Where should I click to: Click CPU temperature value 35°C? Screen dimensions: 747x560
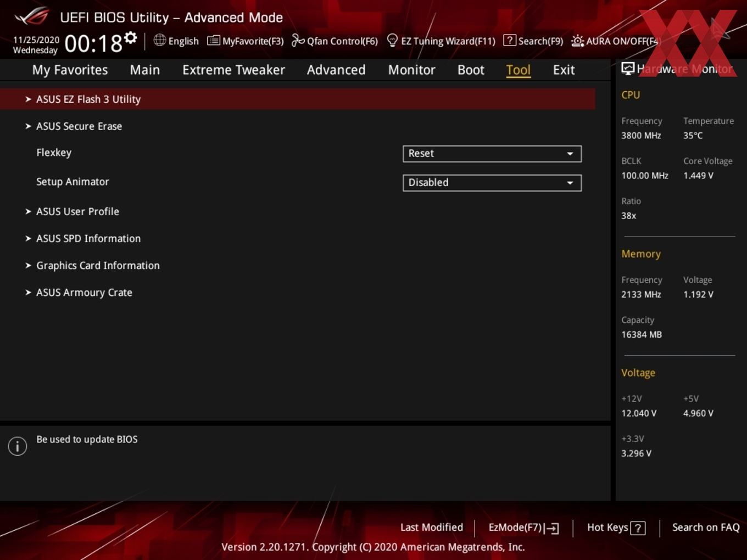[693, 136]
